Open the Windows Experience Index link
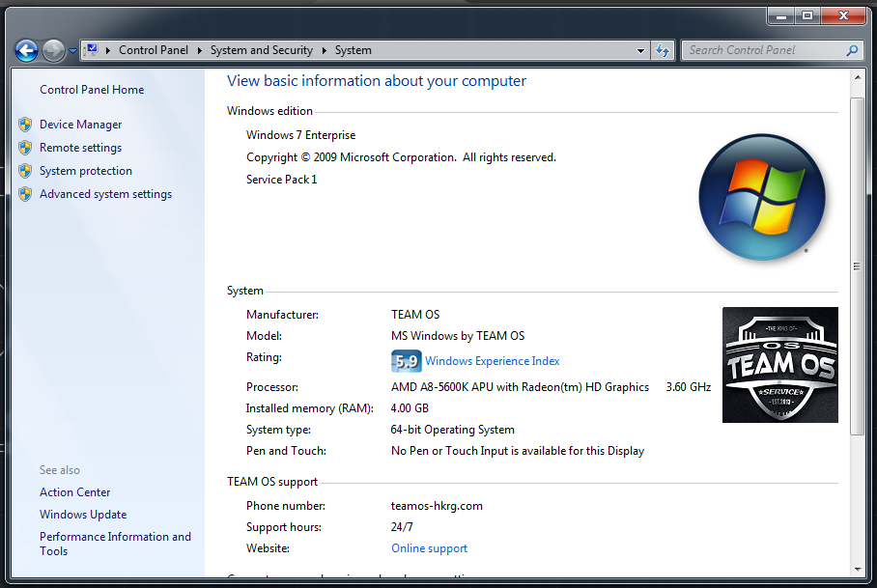 pos(493,361)
